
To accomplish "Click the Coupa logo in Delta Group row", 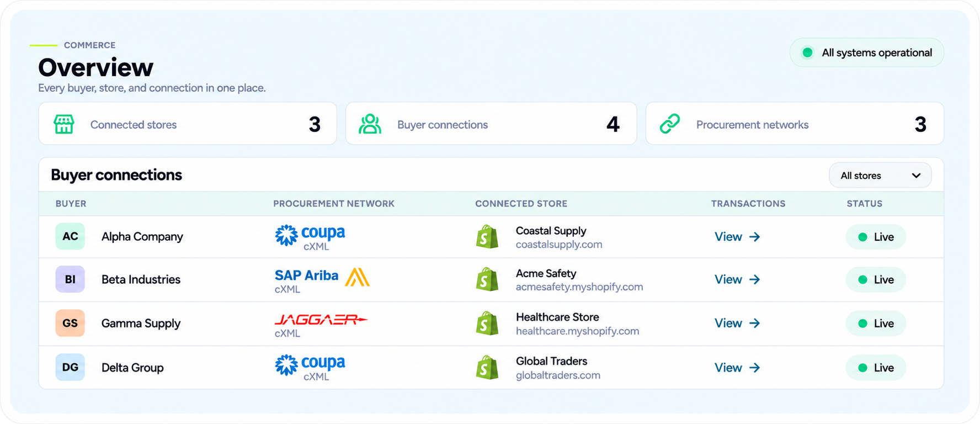I will [x=310, y=364].
